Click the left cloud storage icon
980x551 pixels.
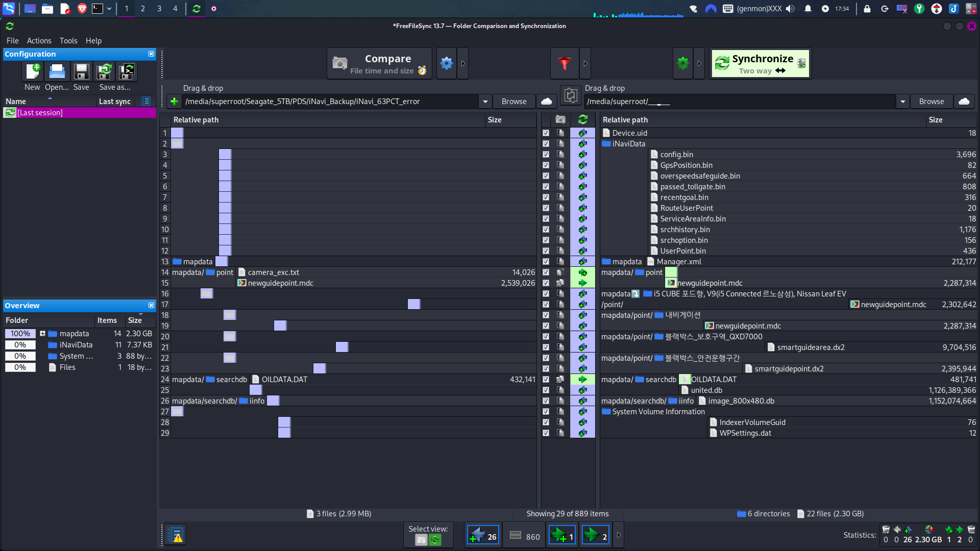546,102
